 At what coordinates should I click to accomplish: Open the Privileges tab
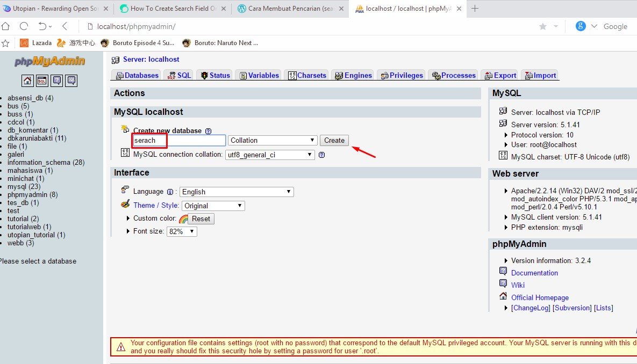pos(402,76)
